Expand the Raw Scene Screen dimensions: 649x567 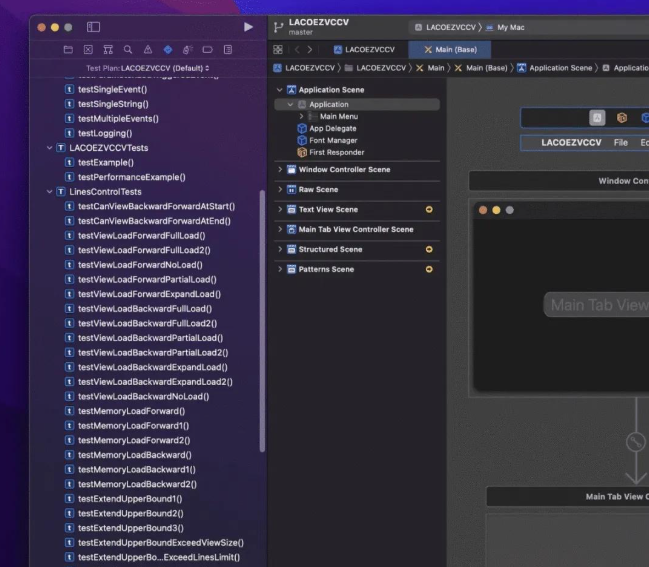coord(280,189)
